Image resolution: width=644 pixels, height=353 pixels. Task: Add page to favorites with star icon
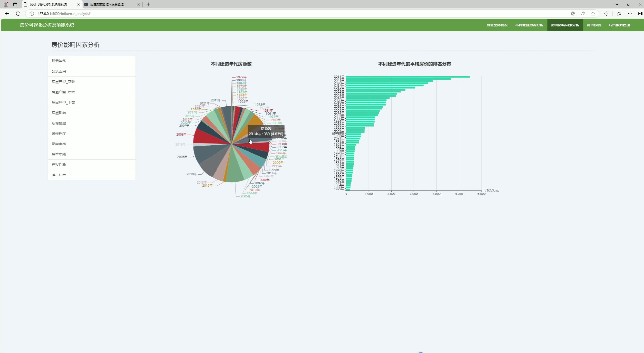[x=593, y=14]
